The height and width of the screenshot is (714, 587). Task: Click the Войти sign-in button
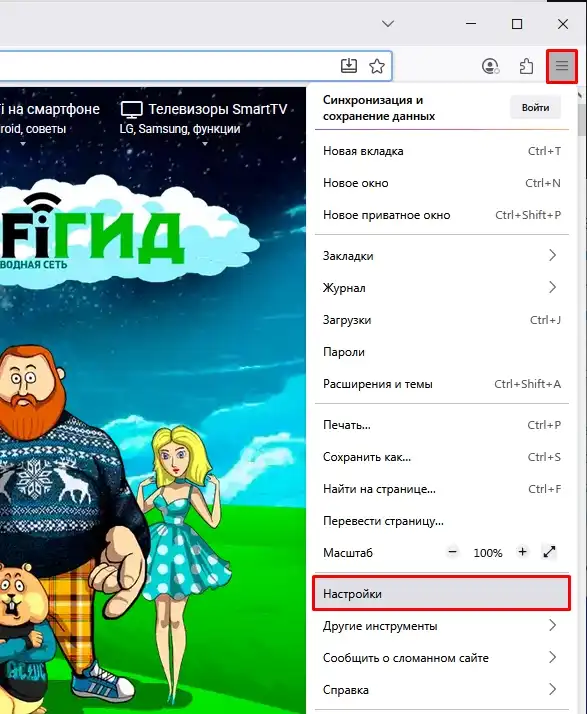[x=535, y=108]
